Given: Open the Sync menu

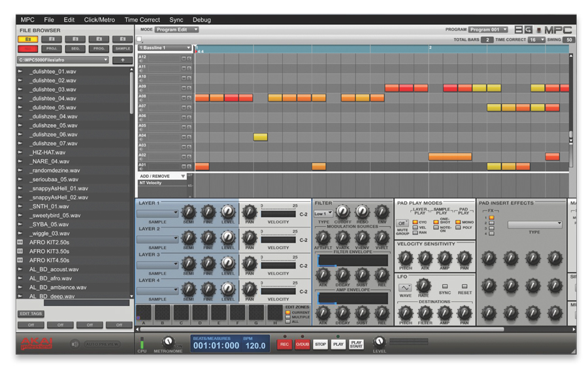Looking at the screenshot, I should (176, 20).
